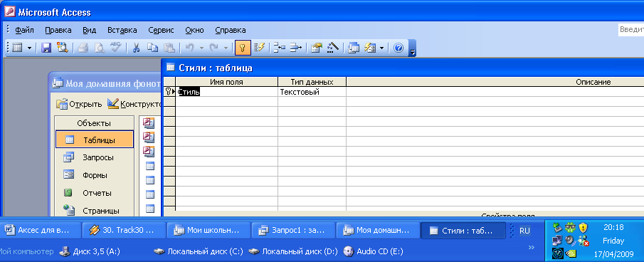
Task: Open the Справка menu
Action: tap(231, 30)
